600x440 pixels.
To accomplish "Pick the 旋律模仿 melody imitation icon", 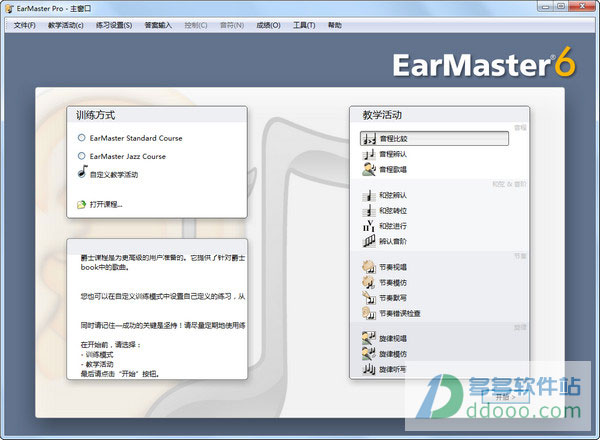I will pyautogui.click(x=369, y=354).
